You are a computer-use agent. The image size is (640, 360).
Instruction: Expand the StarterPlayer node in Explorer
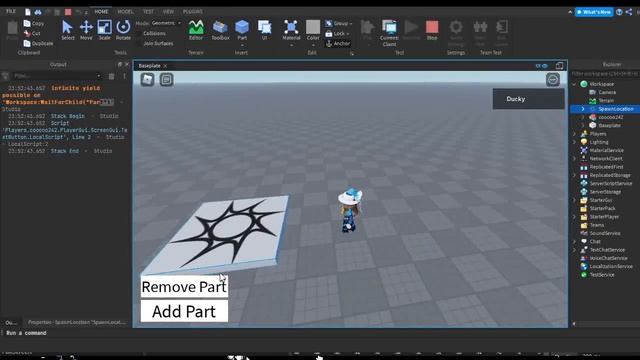tap(574, 217)
